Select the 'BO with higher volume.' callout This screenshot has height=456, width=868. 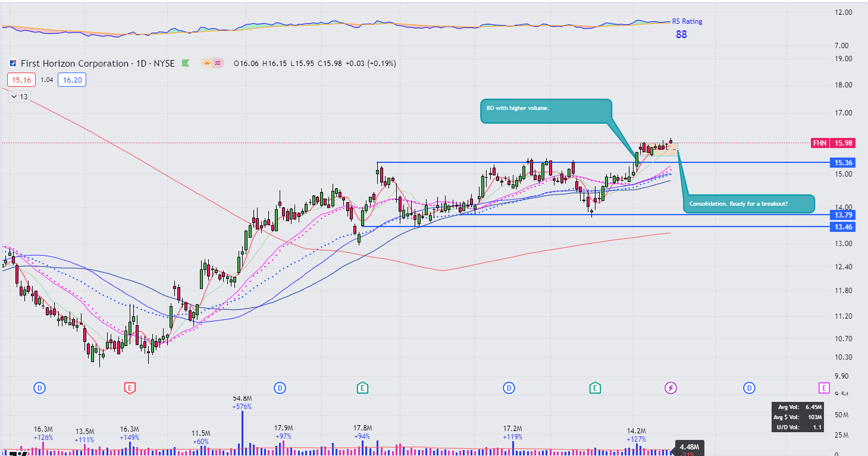pos(546,111)
